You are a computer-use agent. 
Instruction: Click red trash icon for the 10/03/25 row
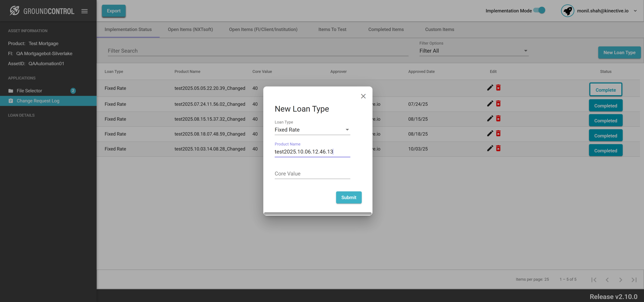coord(498,148)
